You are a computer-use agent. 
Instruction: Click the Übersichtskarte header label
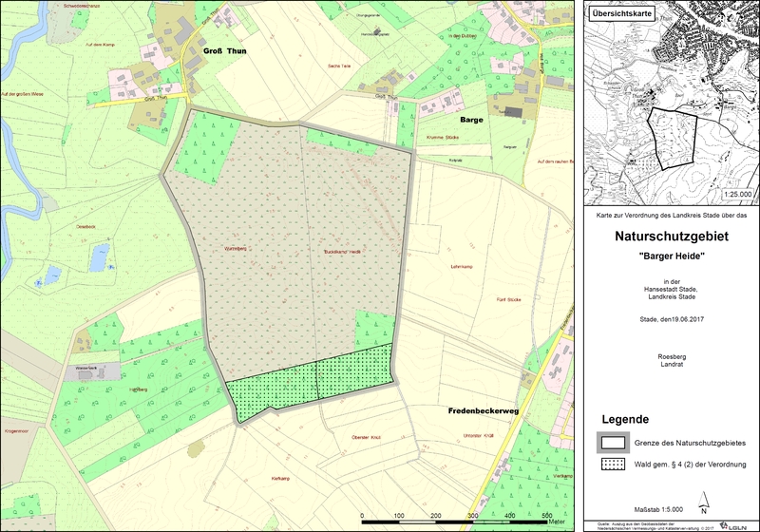[624, 14]
